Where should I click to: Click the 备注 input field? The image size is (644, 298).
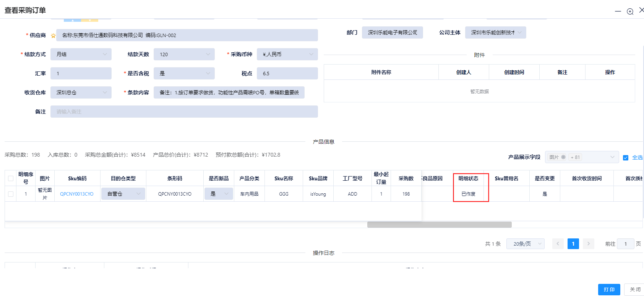(x=184, y=112)
